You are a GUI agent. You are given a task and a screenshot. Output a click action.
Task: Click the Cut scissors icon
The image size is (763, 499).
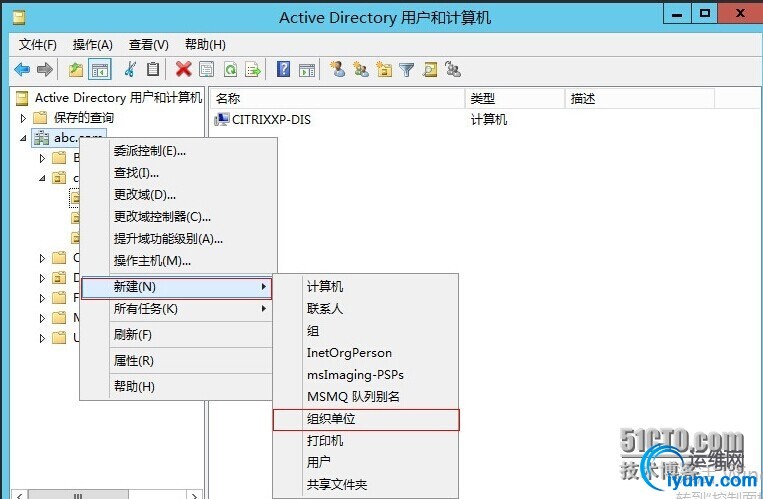click(x=130, y=70)
